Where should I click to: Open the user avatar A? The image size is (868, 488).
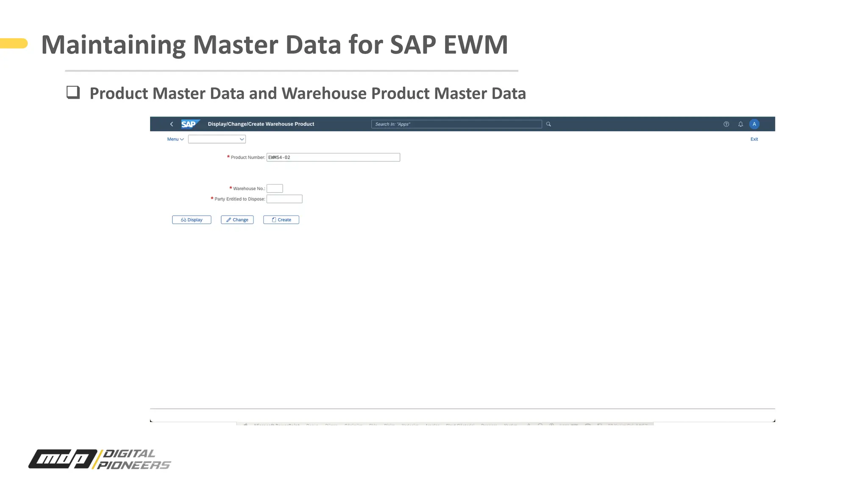pos(754,124)
